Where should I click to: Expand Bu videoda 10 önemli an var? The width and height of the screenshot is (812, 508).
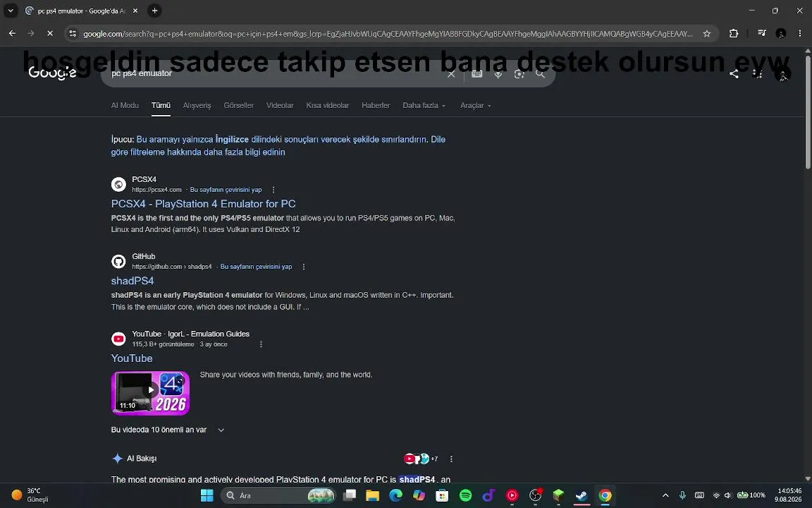click(x=167, y=430)
